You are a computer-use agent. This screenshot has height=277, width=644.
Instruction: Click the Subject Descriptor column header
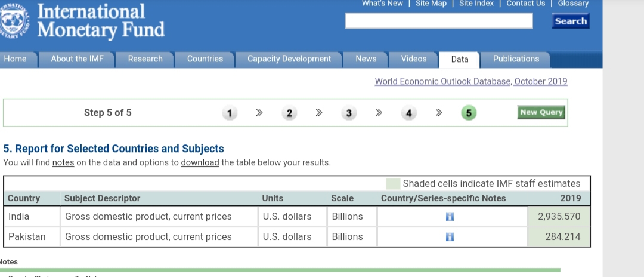159,199
